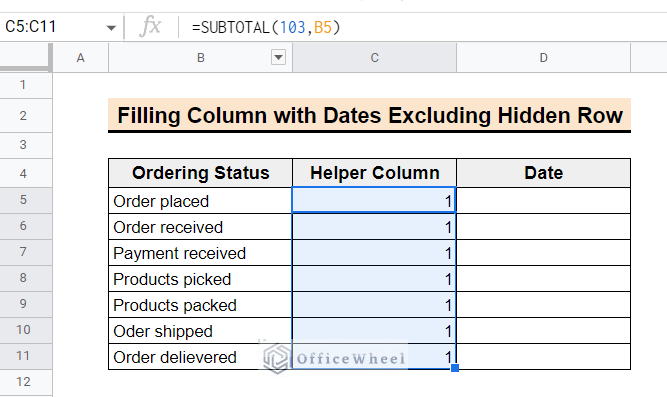Viewport: 667px width, 397px height.
Task: Select column D header
Action: (x=543, y=58)
